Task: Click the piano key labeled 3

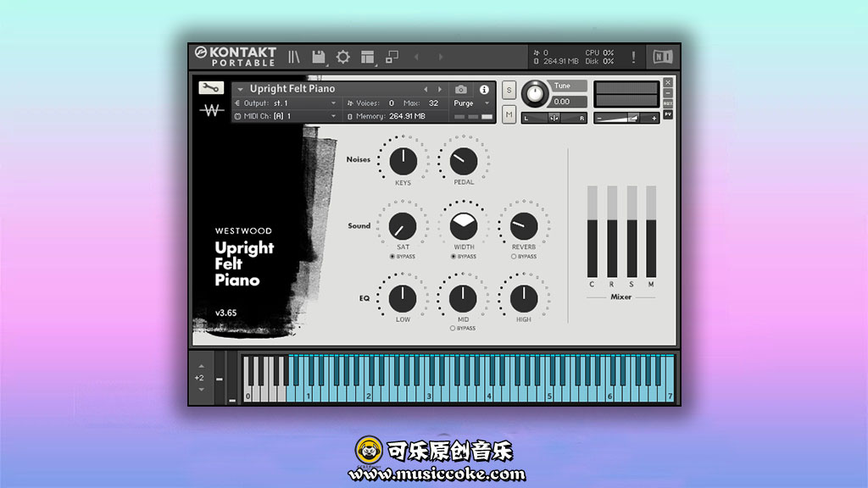Action: 429,394
